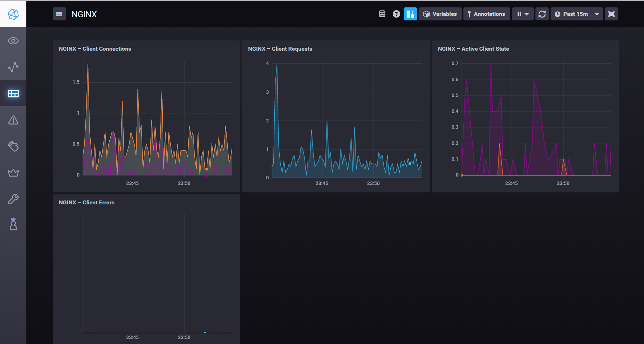
Task: Click the 23:45 label in Client Errors graph
Action: pyautogui.click(x=132, y=337)
